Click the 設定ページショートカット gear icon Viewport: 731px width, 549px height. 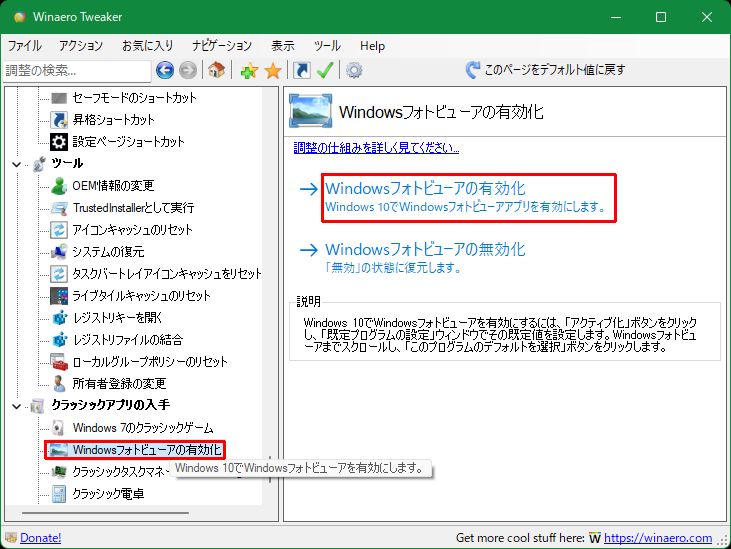click(59, 142)
